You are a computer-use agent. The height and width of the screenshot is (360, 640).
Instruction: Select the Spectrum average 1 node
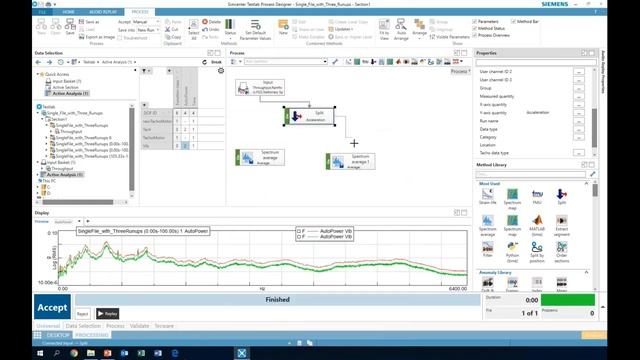(x=351, y=162)
